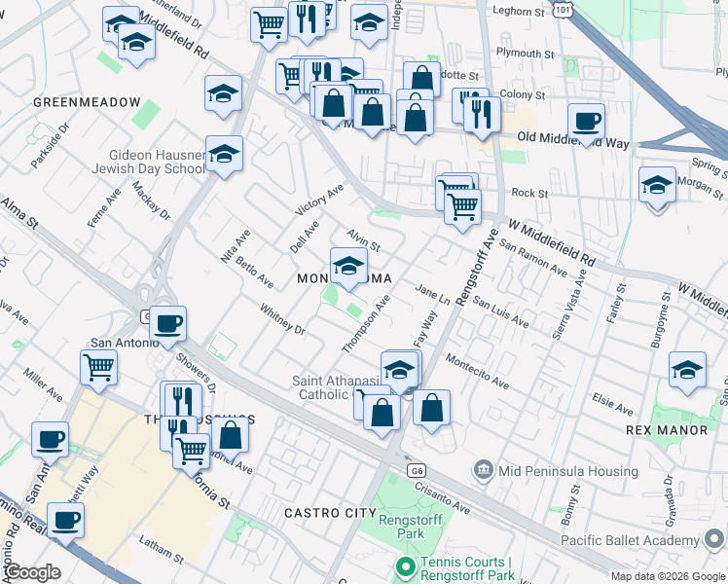Click the US 101 highway shield
Viewport: 728px width, 584px height.
click(x=563, y=9)
